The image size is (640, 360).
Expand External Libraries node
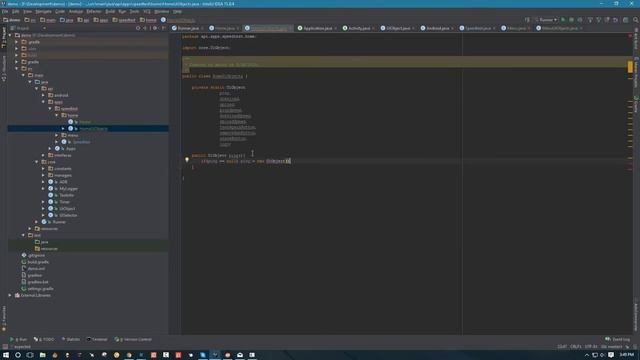[10, 295]
